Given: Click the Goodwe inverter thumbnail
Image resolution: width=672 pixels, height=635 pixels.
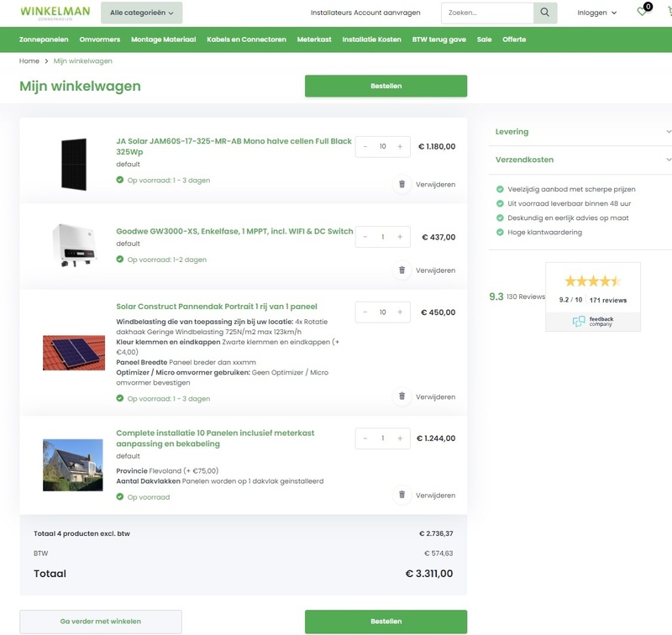Looking at the screenshot, I should [x=74, y=245].
